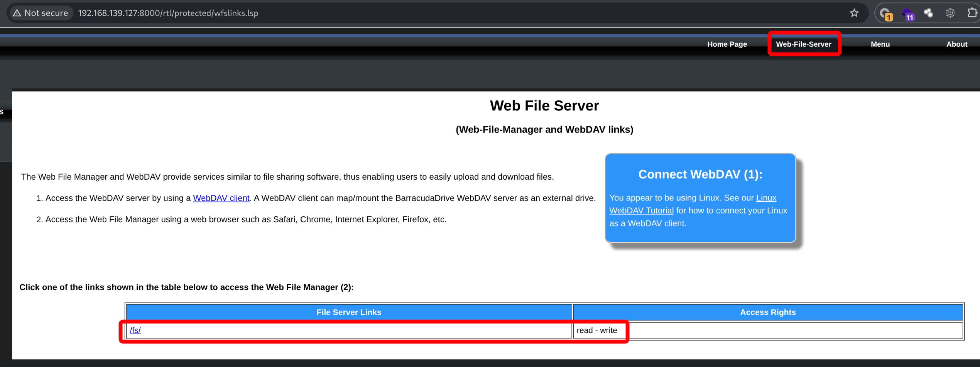Follow the WebDAV client link
980x367 pixels.
[x=221, y=198]
